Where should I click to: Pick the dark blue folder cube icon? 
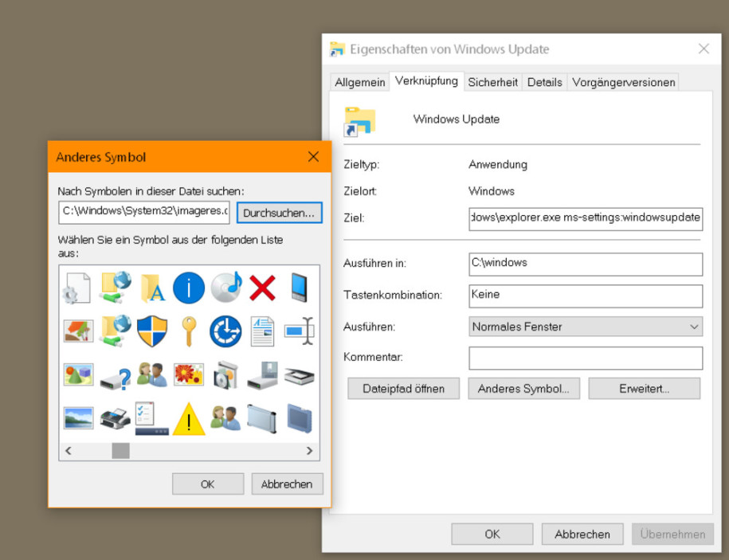tap(300, 418)
